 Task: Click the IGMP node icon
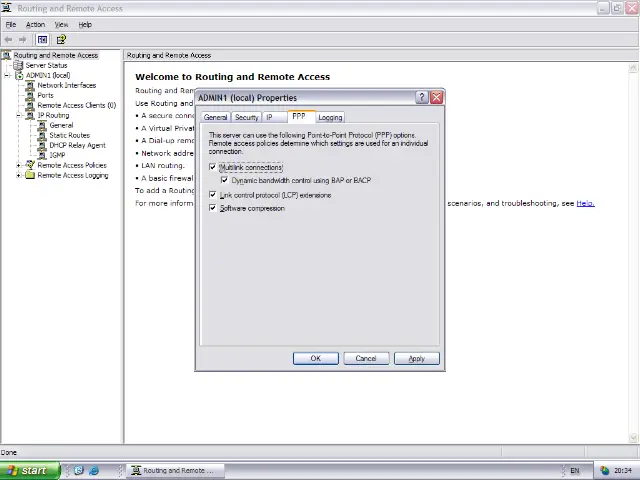point(42,156)
